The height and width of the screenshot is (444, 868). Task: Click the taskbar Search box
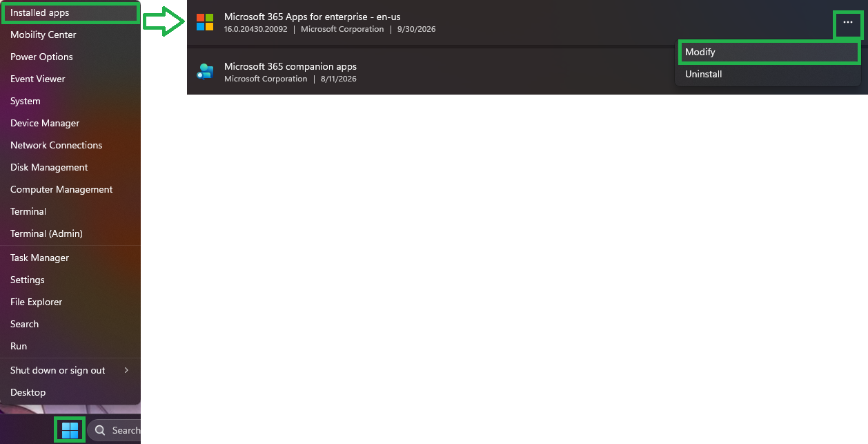pos(115,430)
